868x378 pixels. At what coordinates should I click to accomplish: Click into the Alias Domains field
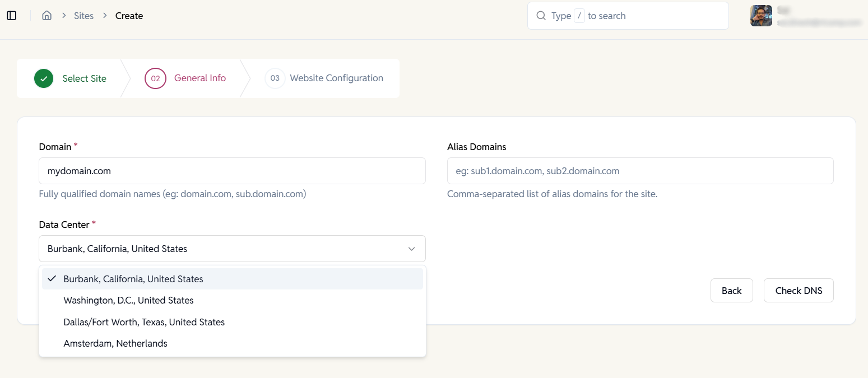click(x=640, y=171)
